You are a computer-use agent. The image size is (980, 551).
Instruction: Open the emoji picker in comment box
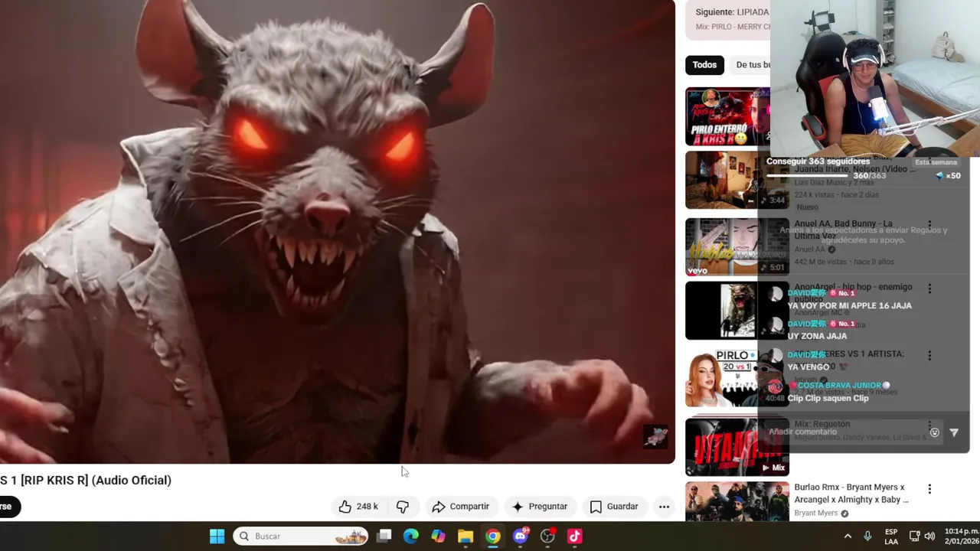click(934, 432)
